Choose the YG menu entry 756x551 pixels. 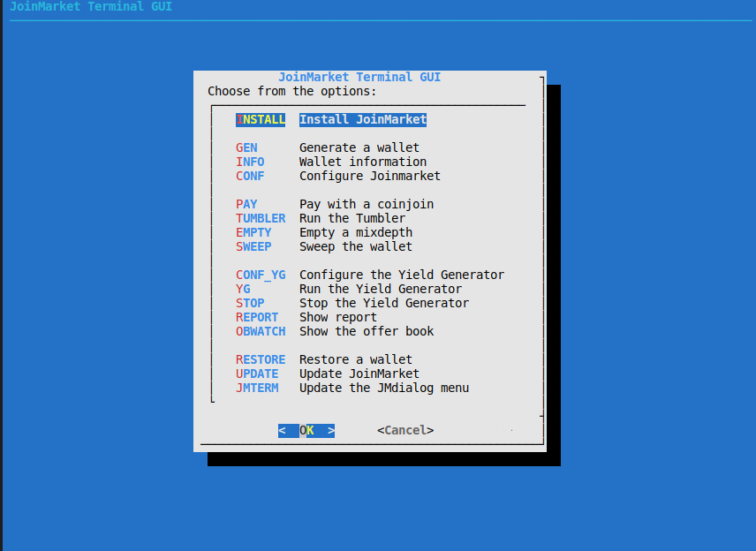243,289
